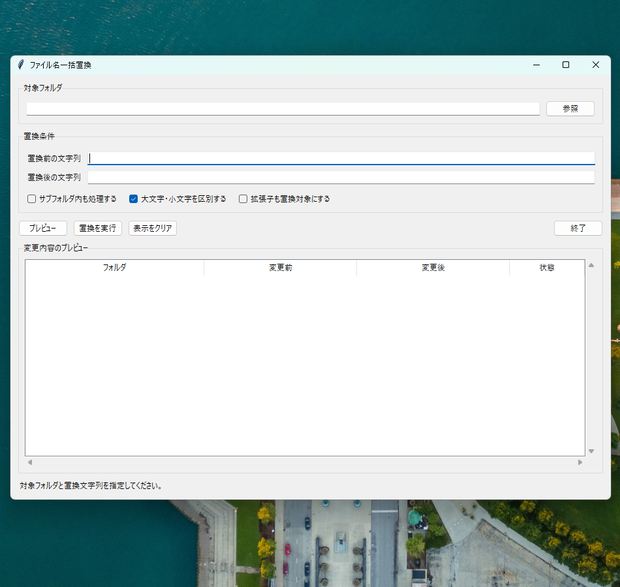Sort by the 変更後 column header

(433, 268)
